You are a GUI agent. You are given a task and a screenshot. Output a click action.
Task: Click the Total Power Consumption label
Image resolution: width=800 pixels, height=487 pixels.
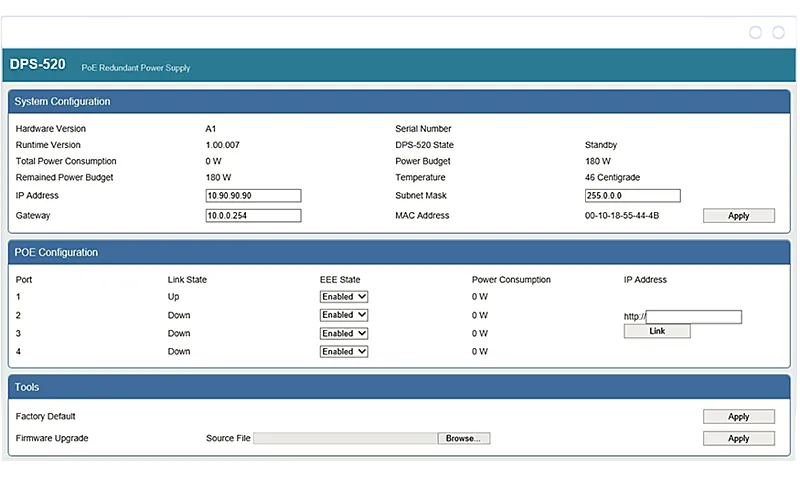pyautogui.click(x=66, y=161)
